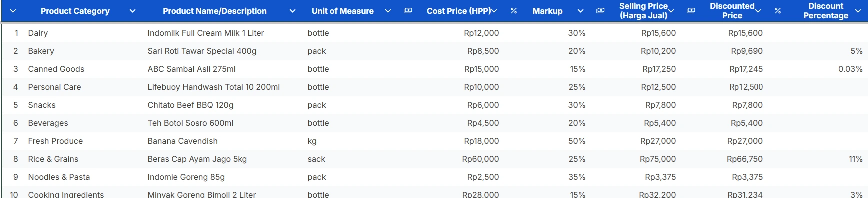This screenshot has width=868, height=198.
Task: Click the percent icon beside Discount Percentage header
Action: point(778,11)
